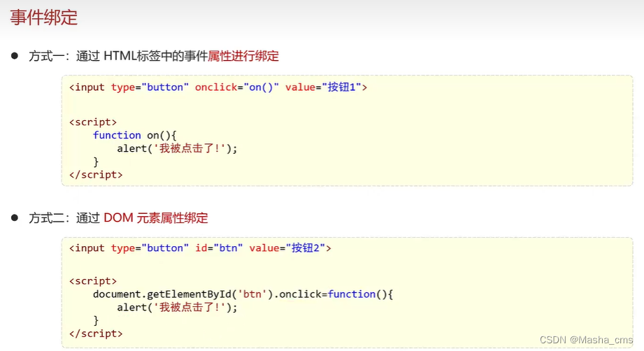Click the attribute value="按钮2"
This screenshot has height=351, width=644.
coord(287,248)
